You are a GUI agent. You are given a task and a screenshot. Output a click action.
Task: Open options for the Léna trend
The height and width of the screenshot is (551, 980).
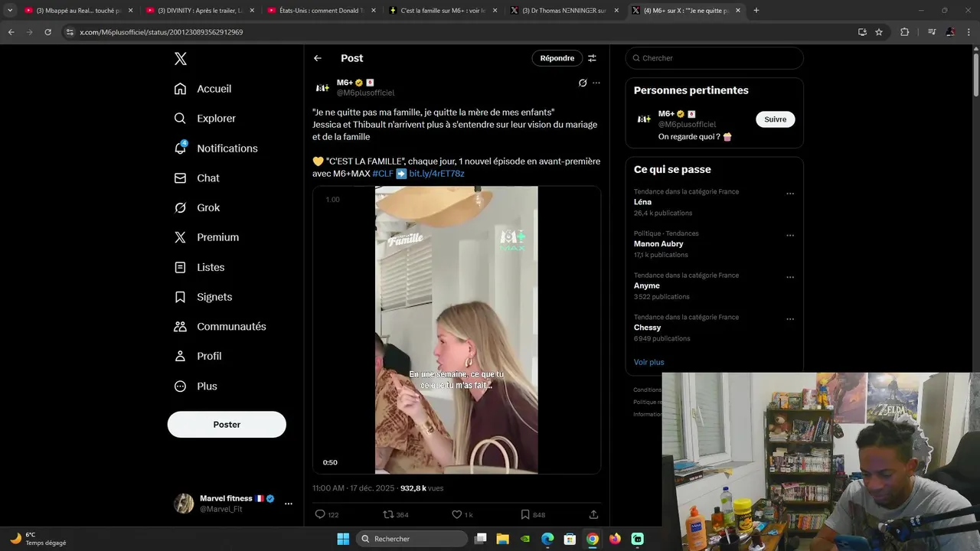(x=790, y=194)
